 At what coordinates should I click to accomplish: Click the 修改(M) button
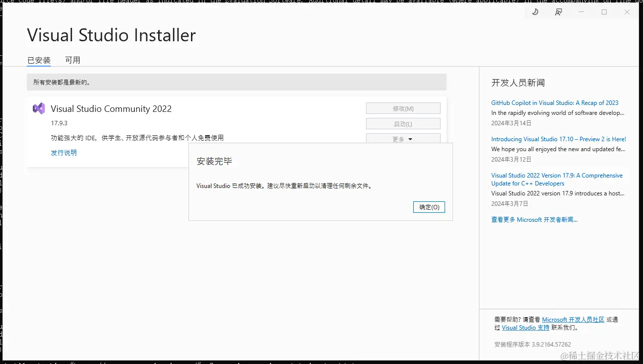[x=403, y=108]
